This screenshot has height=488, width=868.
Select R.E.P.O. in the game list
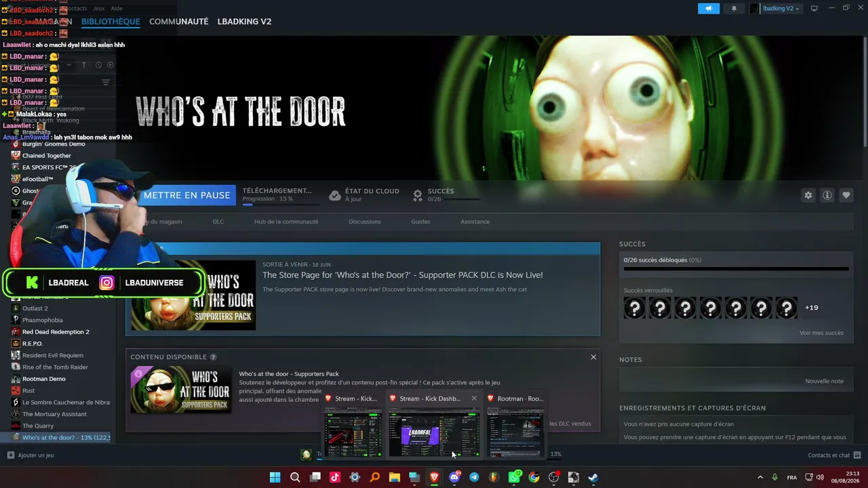pos(33,344)
